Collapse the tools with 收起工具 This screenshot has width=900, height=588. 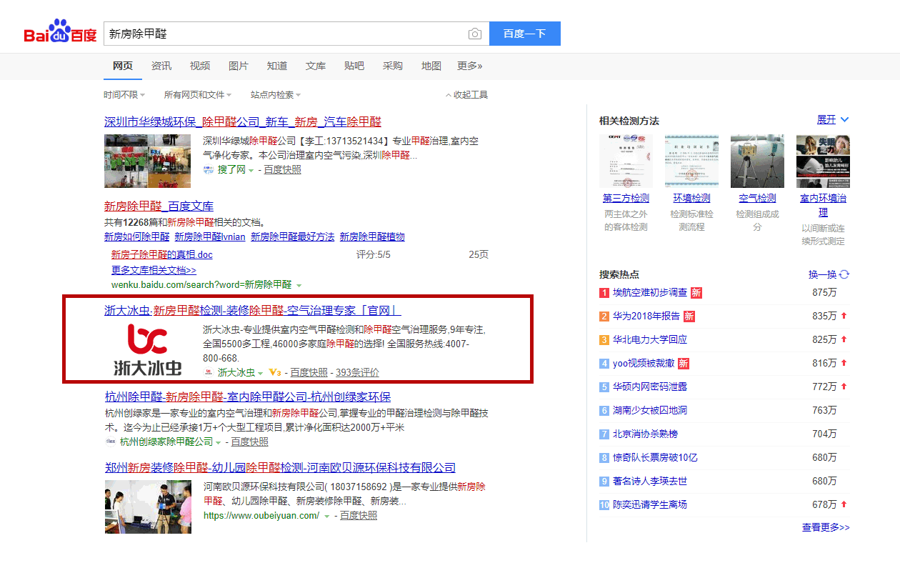tap(466, 95)
